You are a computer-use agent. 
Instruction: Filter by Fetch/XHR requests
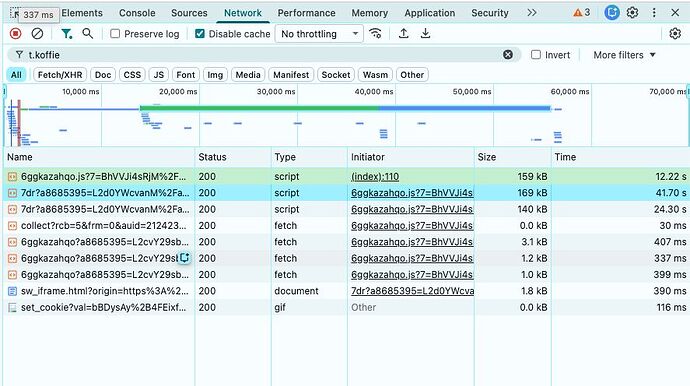click(60, 75)
